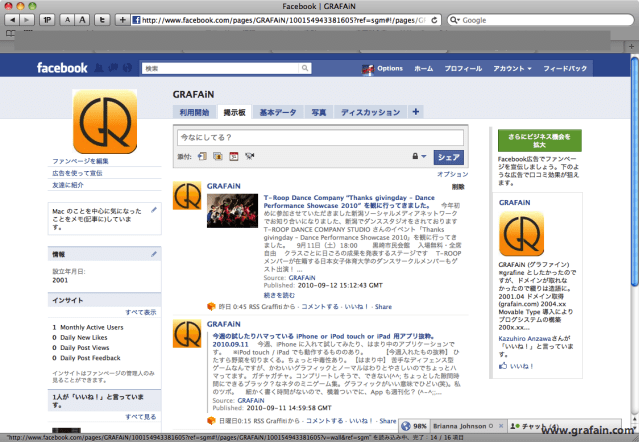Click the 今なにしてる？ status field
This screenshot has width=639, height=442.
[x=320, y=138]
